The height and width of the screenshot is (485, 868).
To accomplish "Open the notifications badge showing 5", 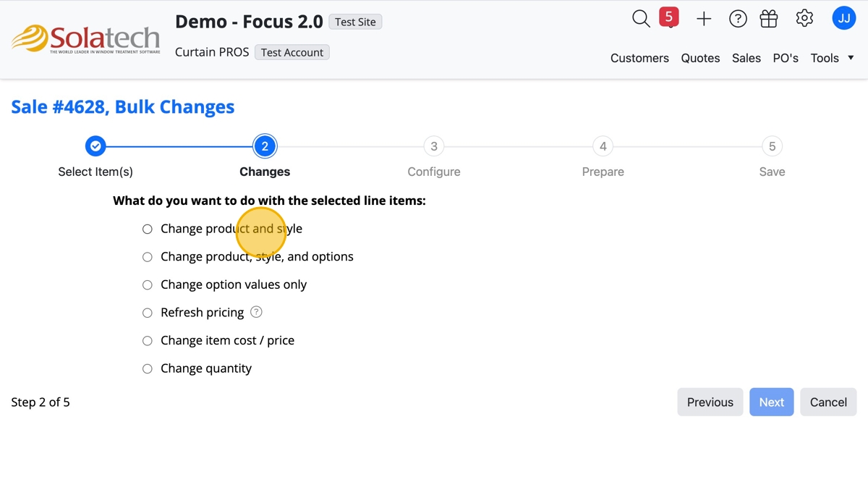I will [x=669, y=17].
